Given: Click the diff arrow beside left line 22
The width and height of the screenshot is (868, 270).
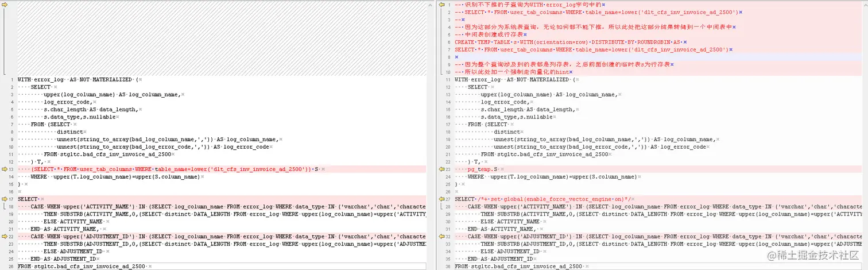Looking at the screenshot, I should click(x=5, y=237).
